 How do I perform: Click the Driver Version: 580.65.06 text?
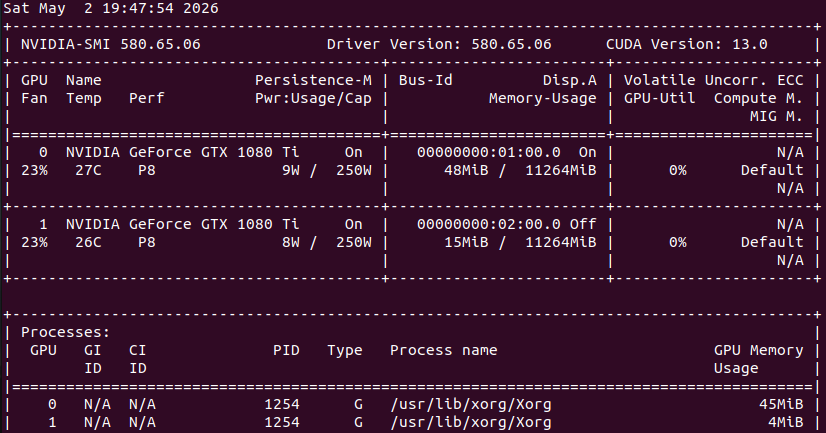point(439,44)
